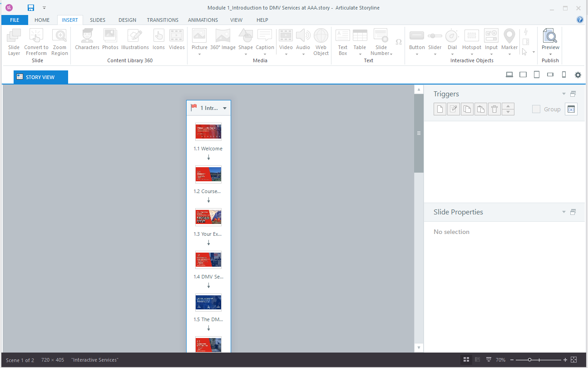The width and height of the screenshot is (588, 368).
Task: Delete the selected trigger with the trash icon
Action: (x=494, y=109)
